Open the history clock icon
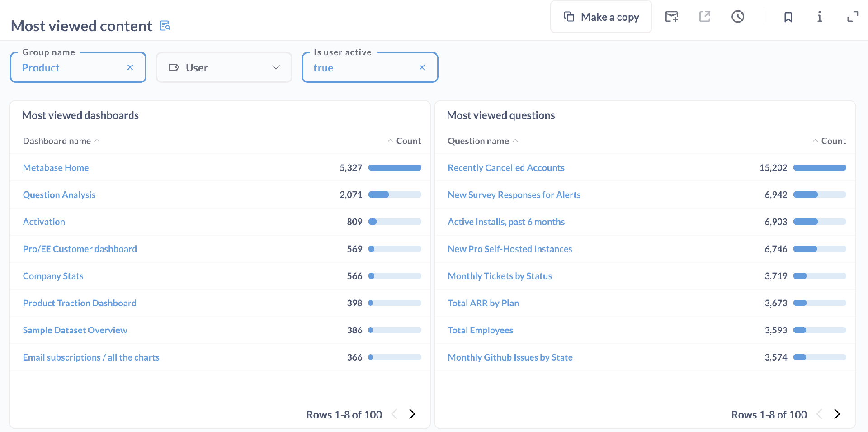Viewport: 868px width, 432px height. click(x=738, y=17)
